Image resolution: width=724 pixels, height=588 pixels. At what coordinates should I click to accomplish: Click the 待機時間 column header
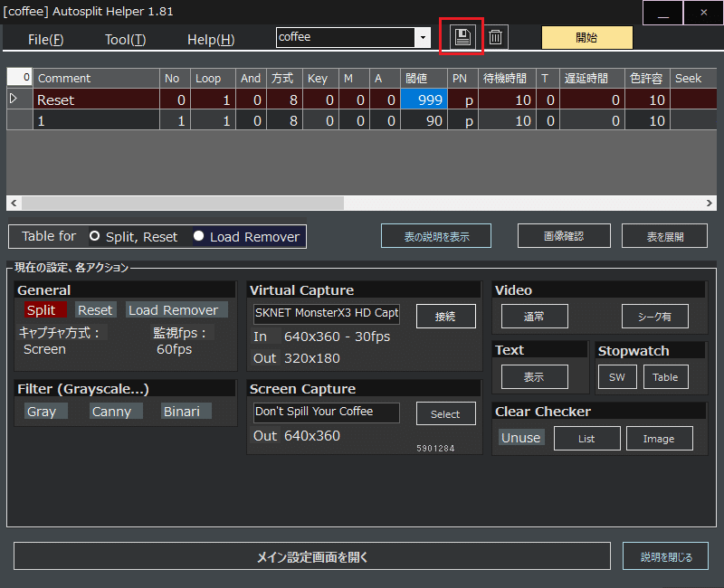click(507, 78)
